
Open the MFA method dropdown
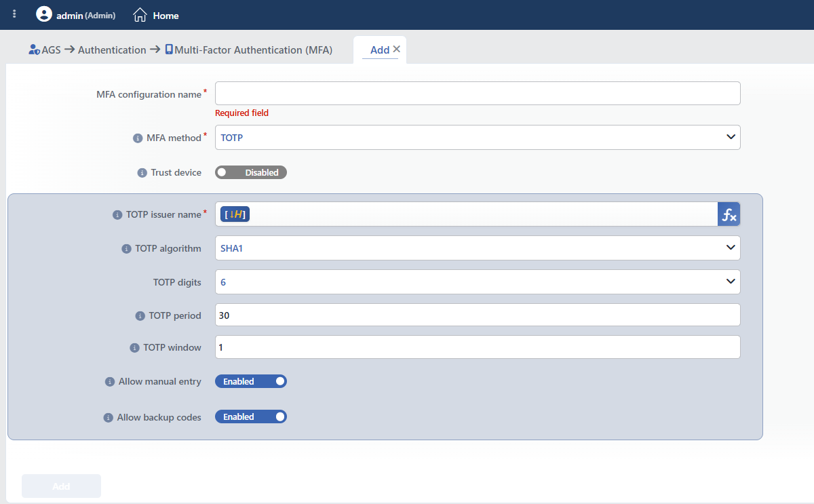tap(478, 137)
